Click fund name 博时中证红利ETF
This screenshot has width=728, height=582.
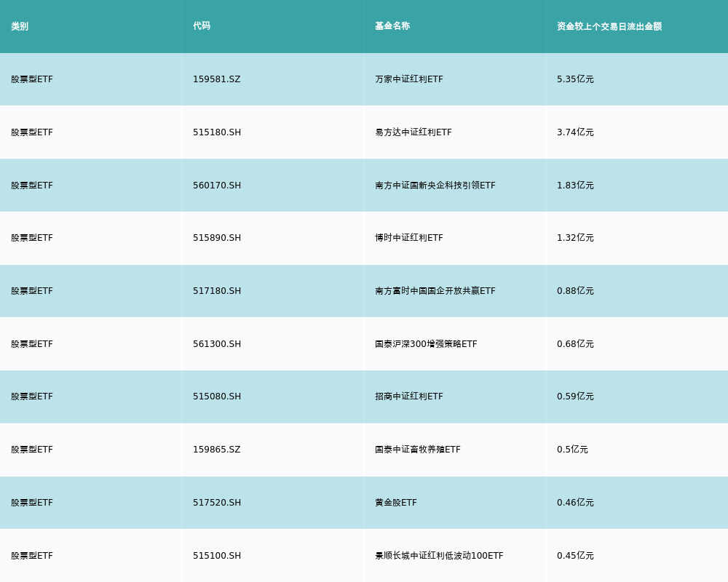pyautogui.click(x=409, y=238)
